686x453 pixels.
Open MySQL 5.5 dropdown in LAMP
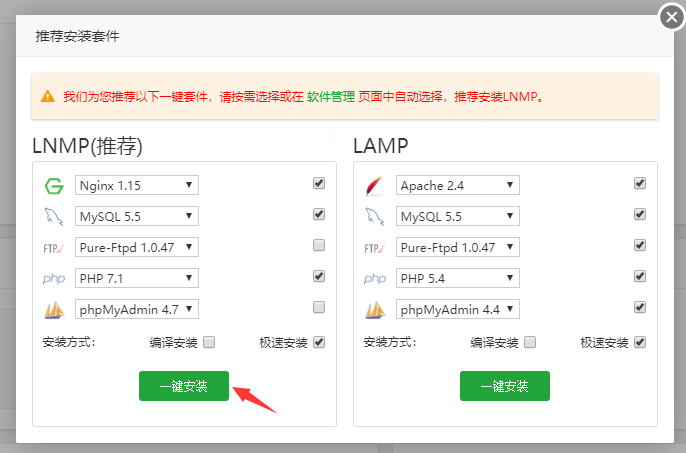point(458,216)
